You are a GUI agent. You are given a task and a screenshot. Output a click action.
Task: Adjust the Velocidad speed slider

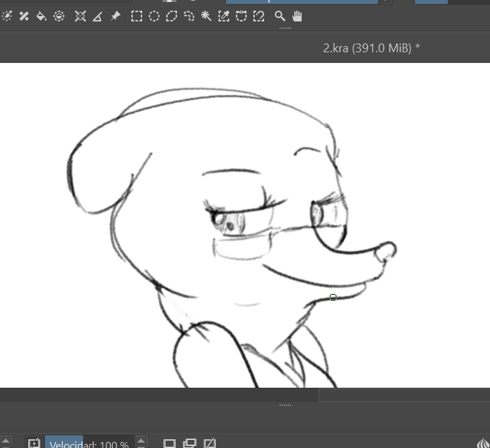(x=89, y=443)
